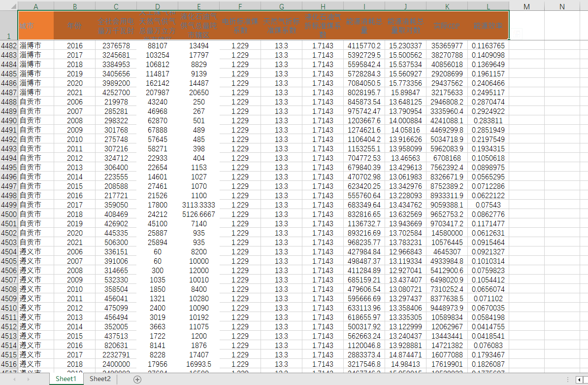Click the 能源效率 header cell
This screenshot has width=588, height=385.
[x=488, y=26]
